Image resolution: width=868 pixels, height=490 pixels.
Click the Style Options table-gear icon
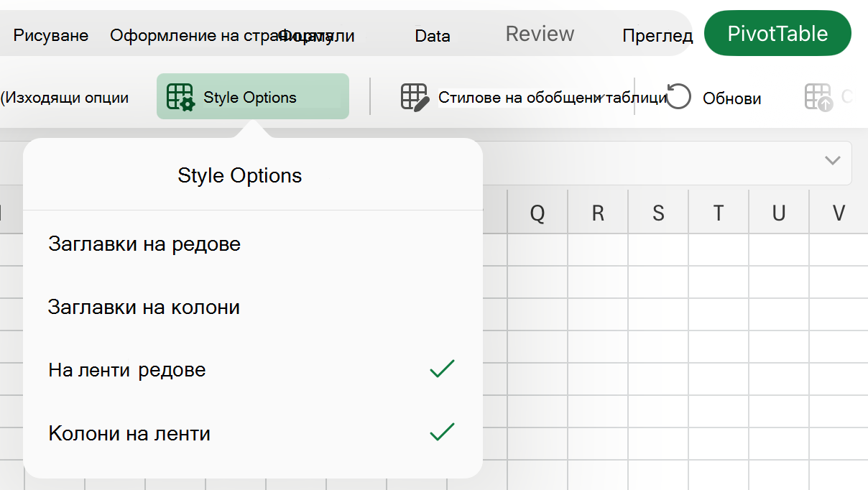[180, 97]
